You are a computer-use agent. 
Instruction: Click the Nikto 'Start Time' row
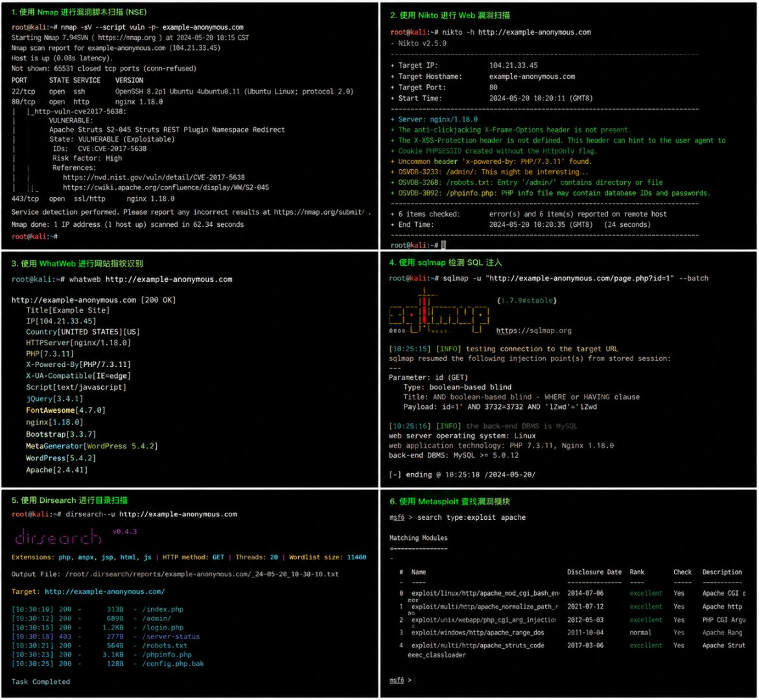491,99
